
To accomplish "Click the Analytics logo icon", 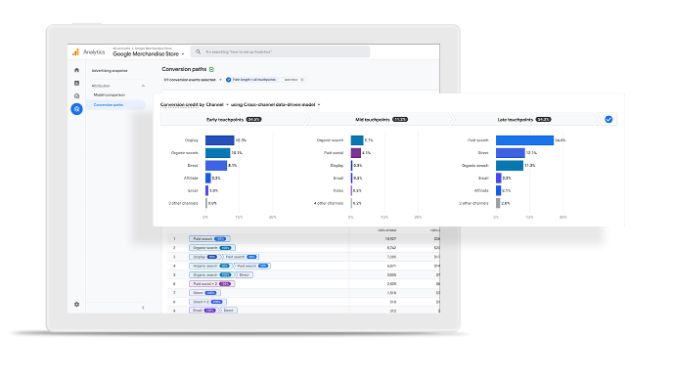I will click(x=75, y=52).
